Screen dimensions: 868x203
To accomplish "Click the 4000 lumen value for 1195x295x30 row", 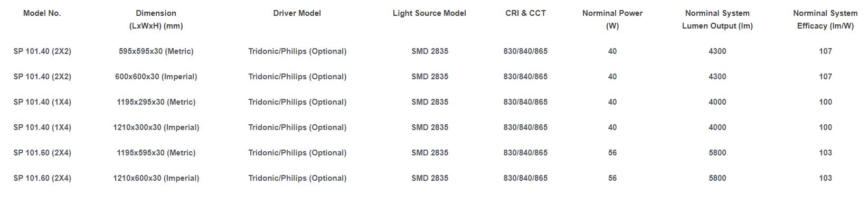I will point(718,102).
